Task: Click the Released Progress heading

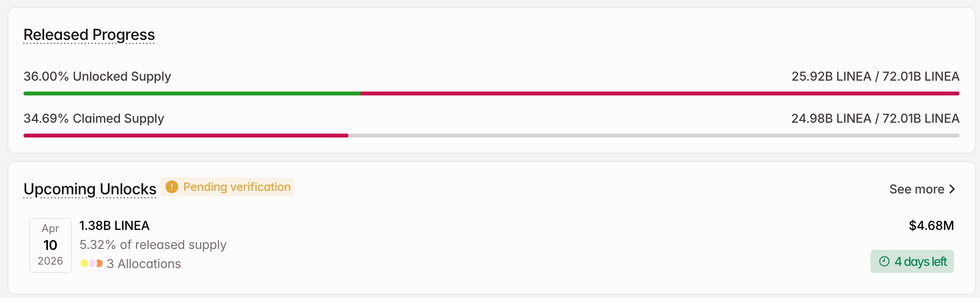Action: 89,35
